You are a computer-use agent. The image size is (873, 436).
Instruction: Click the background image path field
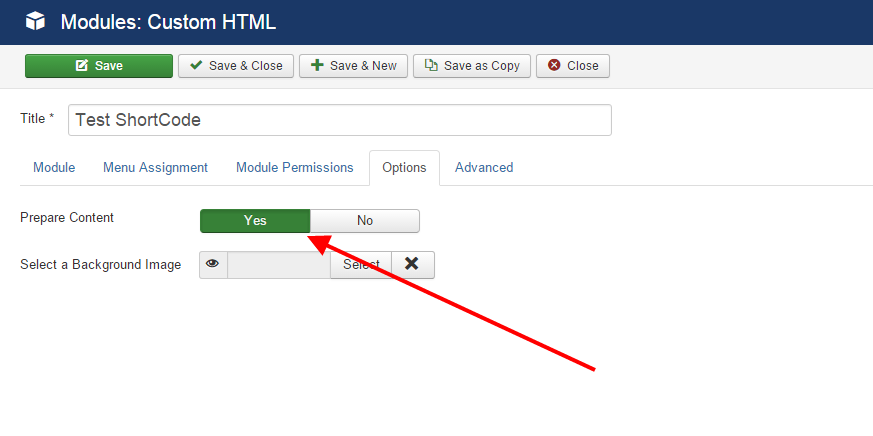point(279,265)
